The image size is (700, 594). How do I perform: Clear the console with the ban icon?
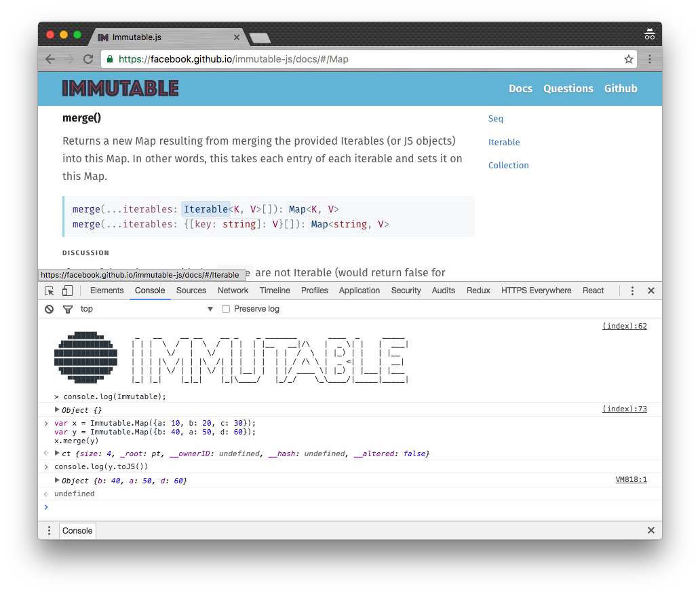coord(49,309)
